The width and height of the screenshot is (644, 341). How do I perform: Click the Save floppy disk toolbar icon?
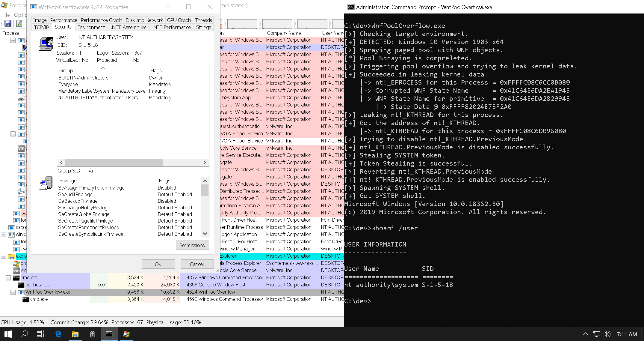coord(8,23)
